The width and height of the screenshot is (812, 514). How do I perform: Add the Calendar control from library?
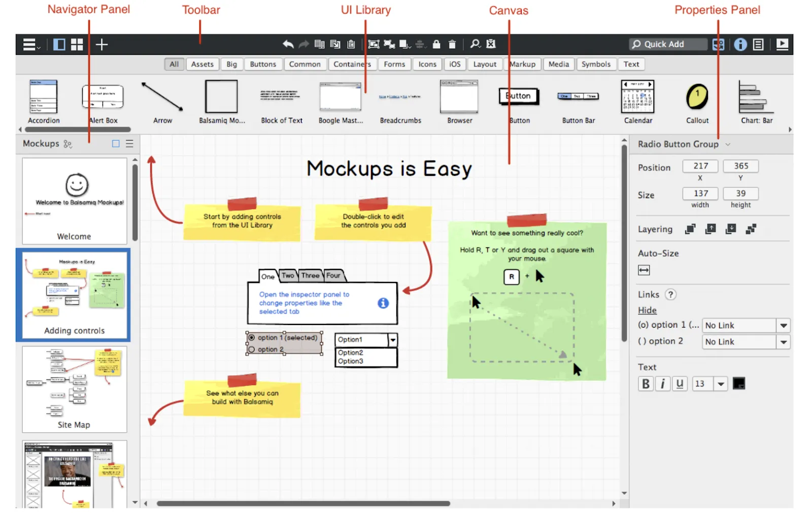pos(638,102)
